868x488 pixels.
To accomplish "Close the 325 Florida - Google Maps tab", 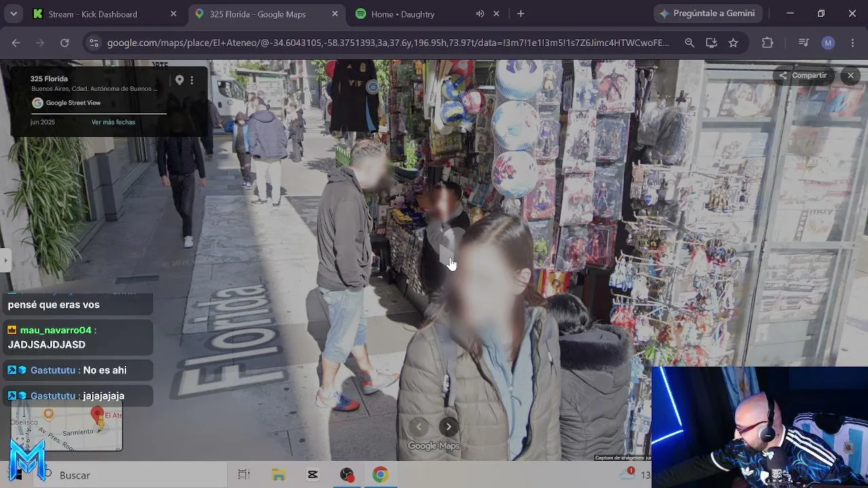I will click(x=335, y=14).
